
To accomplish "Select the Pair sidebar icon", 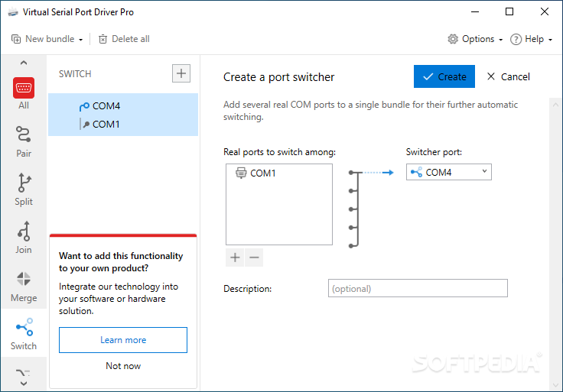I will [24, 141].
